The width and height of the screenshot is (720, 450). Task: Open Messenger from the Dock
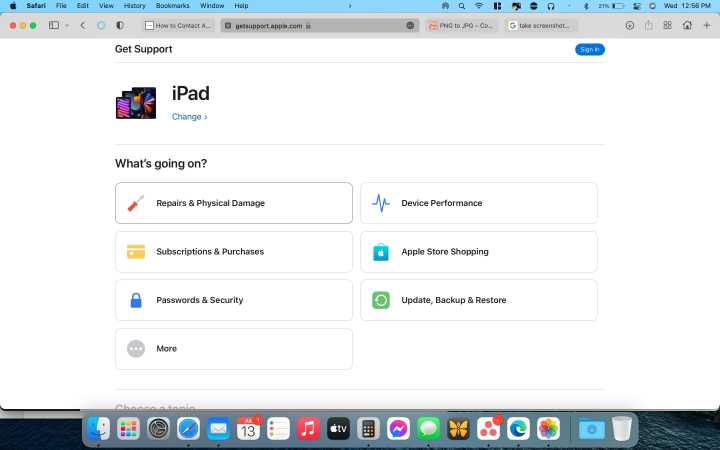coord(398,429)
